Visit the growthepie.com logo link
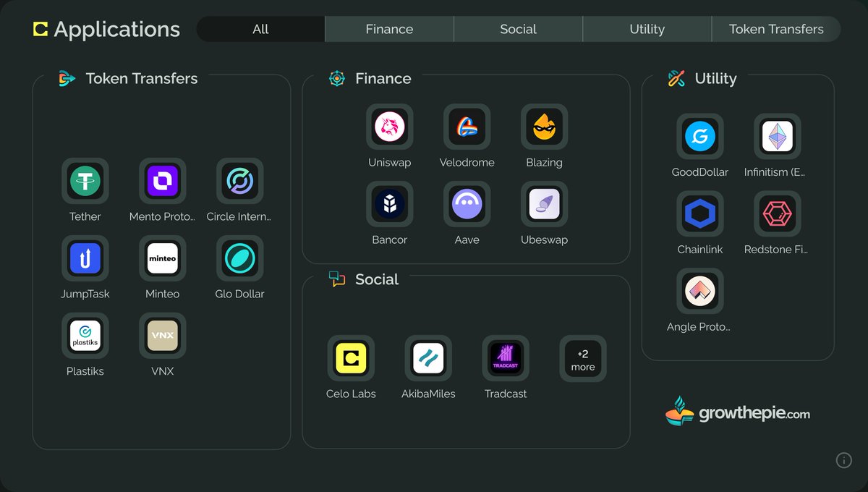 coord(738,412)
